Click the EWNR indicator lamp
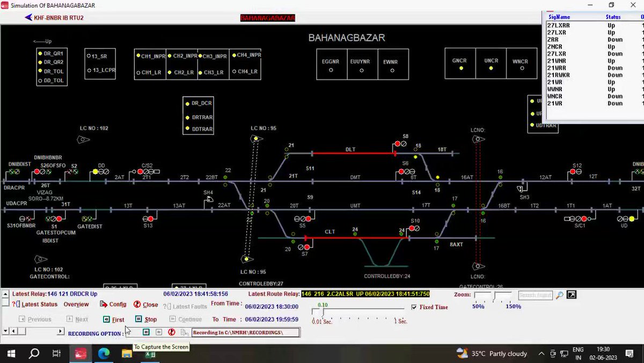Viewport: 644px width, 363px height. [x=391, y=70]
